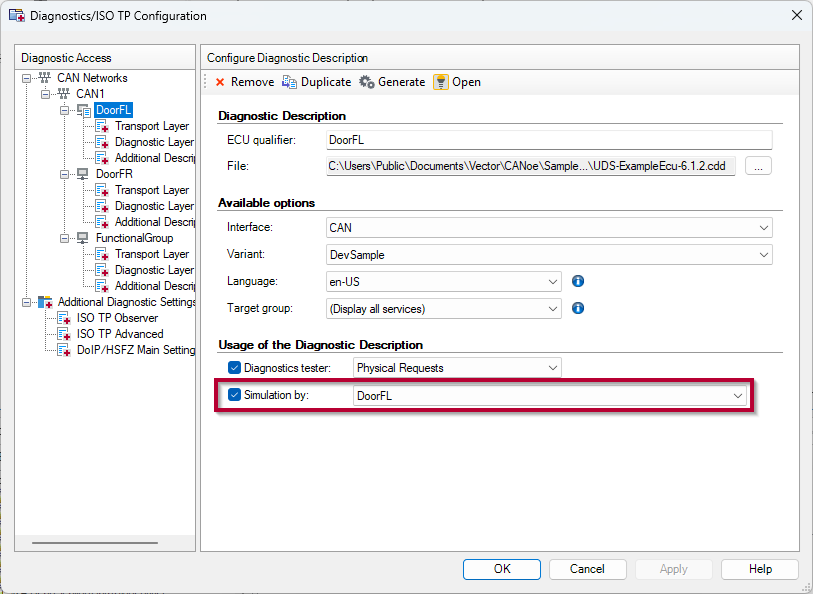Image resolution: width=813 pixels, height=594 pixels.
Task: Click the DoIP/HSFZ Main Settings icon
Action: [x=63, y=350]
